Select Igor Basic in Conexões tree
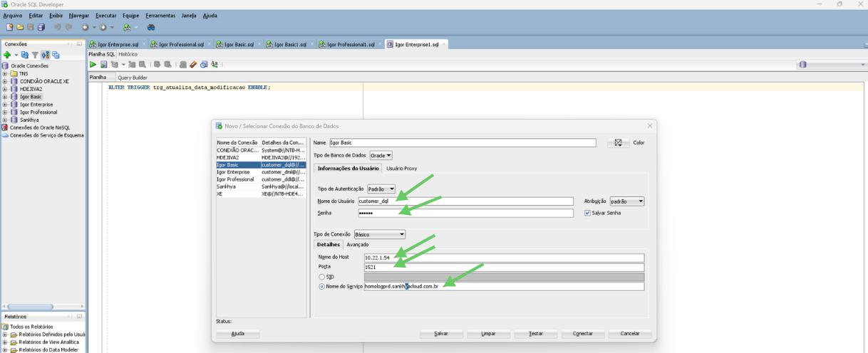 31,97
